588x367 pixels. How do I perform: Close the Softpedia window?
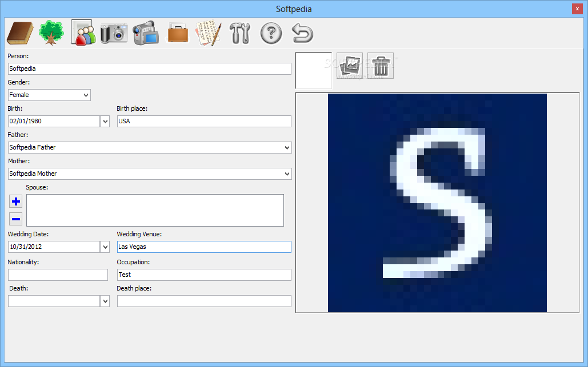(x=577, y=9)
